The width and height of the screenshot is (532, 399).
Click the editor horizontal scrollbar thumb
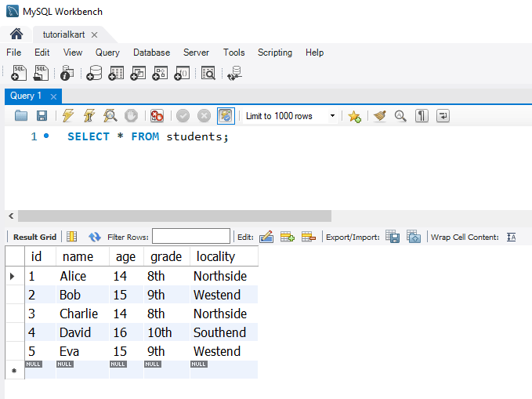pyautogui.click(x=175, y=216)
